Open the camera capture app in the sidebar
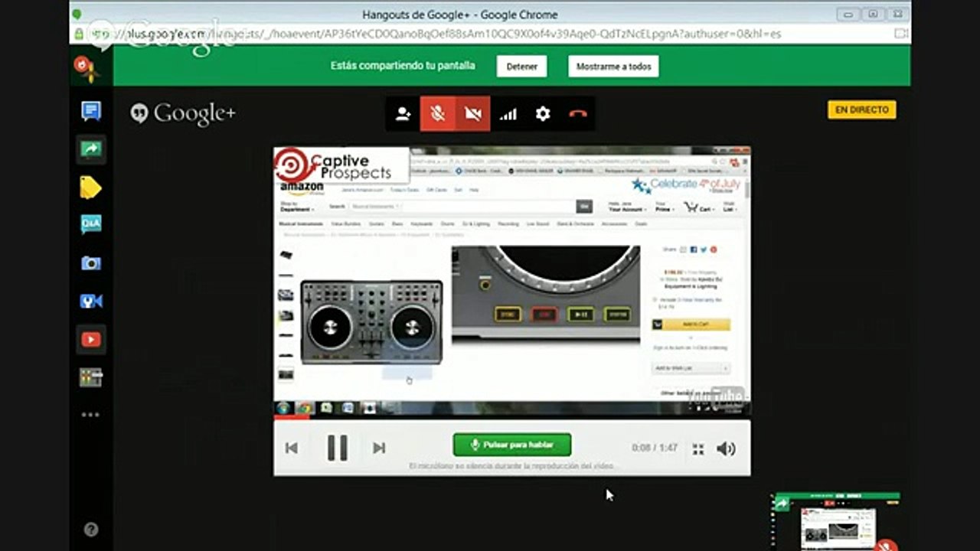 click(x=91, y=263)
